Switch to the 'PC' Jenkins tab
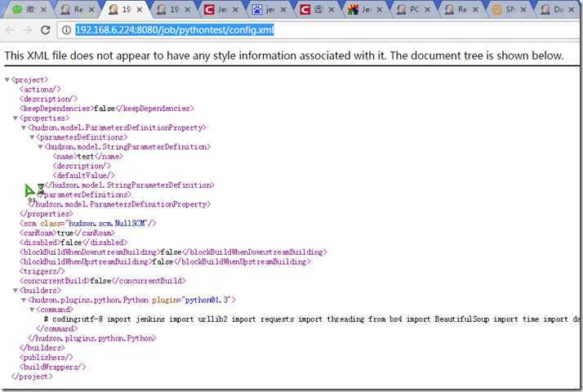 tap(412, 9)
